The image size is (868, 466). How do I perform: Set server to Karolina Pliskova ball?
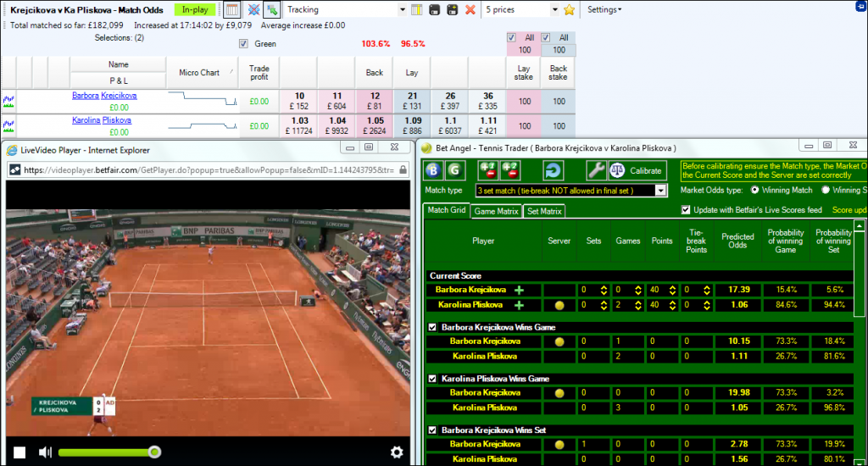click(x=559, y=305)
